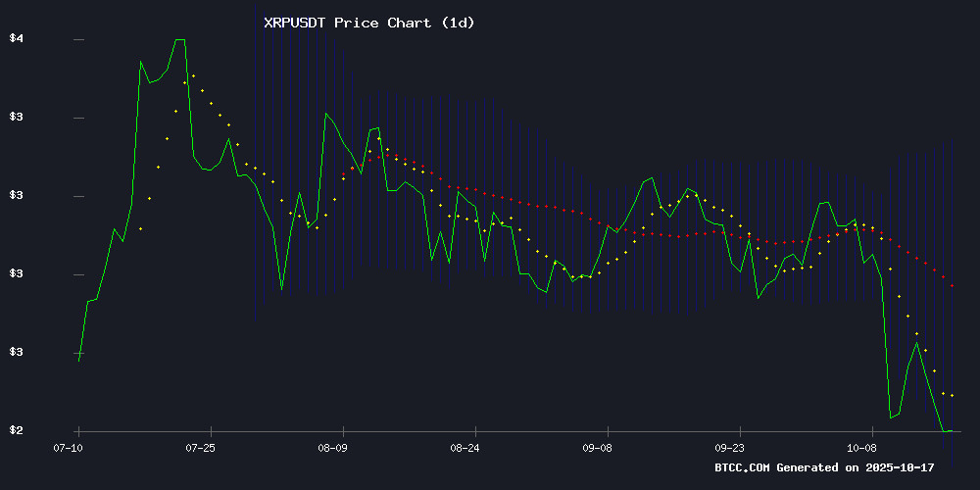Click the (1d) interval in the title
Screen dimensions: 980x490
click(457, 23)
